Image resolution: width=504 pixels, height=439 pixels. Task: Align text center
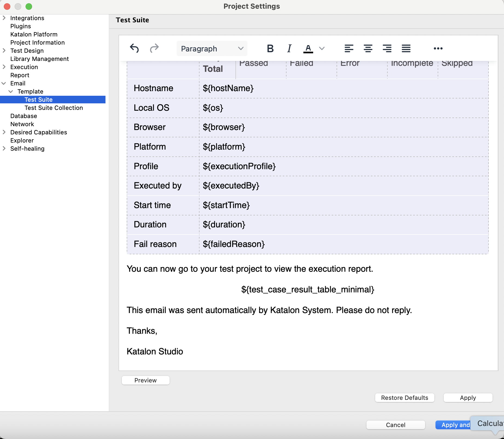[x=368, y=48]
